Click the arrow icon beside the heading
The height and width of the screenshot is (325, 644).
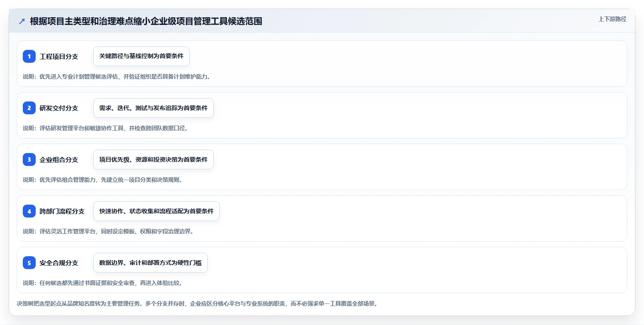(22, 21)
